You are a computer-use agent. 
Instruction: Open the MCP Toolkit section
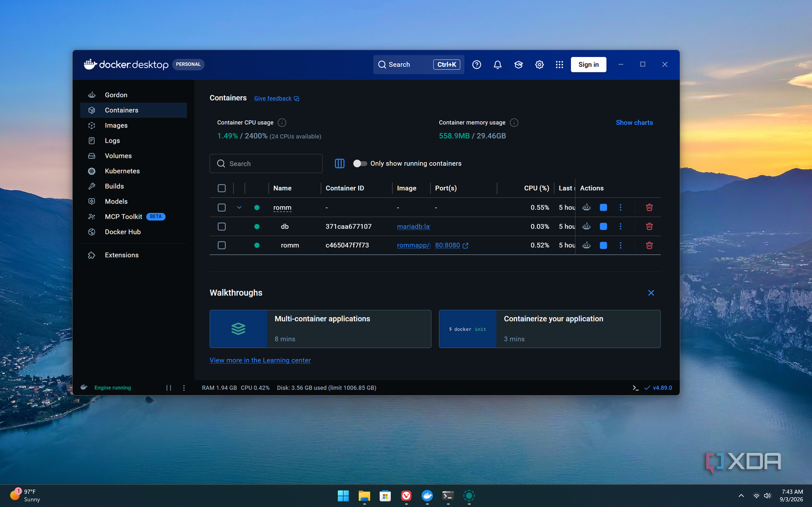click(x=133, y=217)
